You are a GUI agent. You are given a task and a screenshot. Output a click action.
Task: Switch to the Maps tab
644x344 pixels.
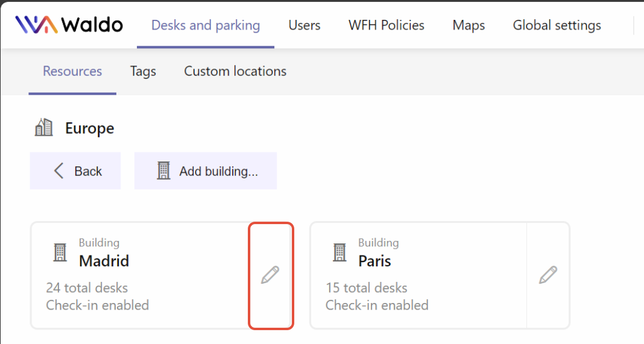click(x=469, y=25)
